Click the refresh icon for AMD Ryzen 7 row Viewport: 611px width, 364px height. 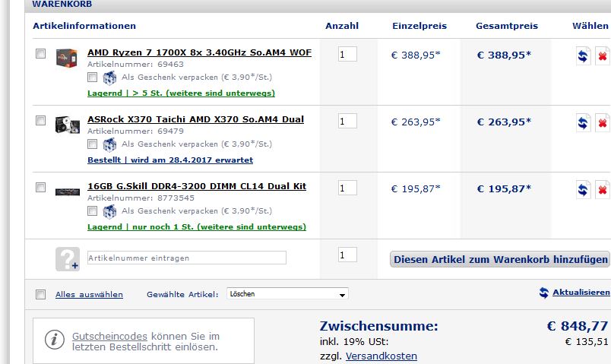coord(583,56)
